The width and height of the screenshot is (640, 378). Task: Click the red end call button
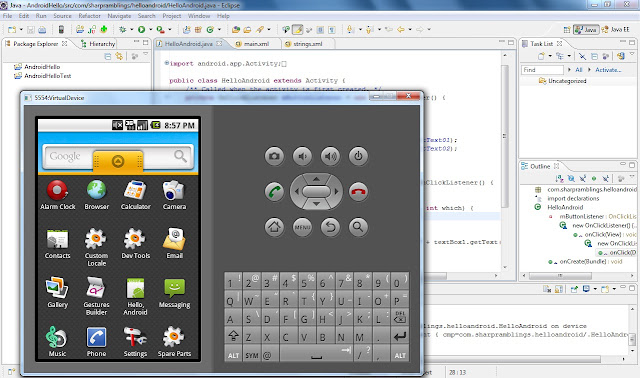click(358, 191)
